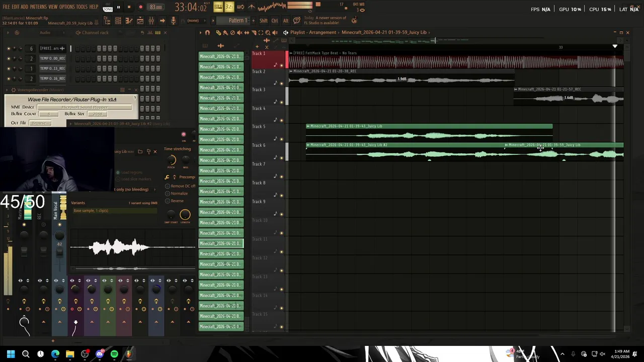Select the playlist playback speaker tool
644x362 pixels.
(275, 33)
